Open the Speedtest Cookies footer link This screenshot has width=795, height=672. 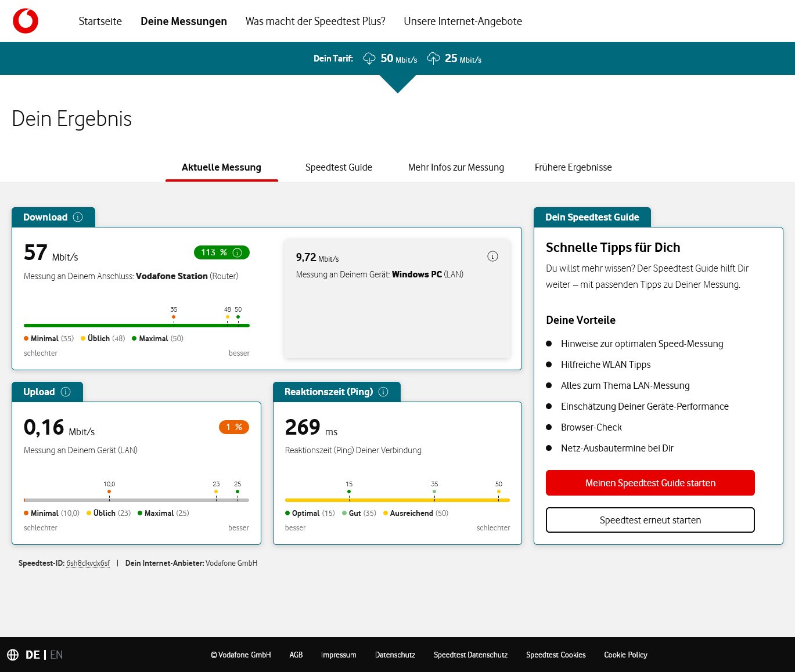click(556, 655)
